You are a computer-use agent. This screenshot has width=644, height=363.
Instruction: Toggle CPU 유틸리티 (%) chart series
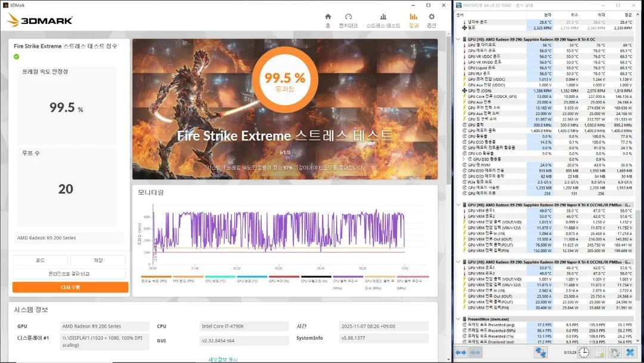316,279
